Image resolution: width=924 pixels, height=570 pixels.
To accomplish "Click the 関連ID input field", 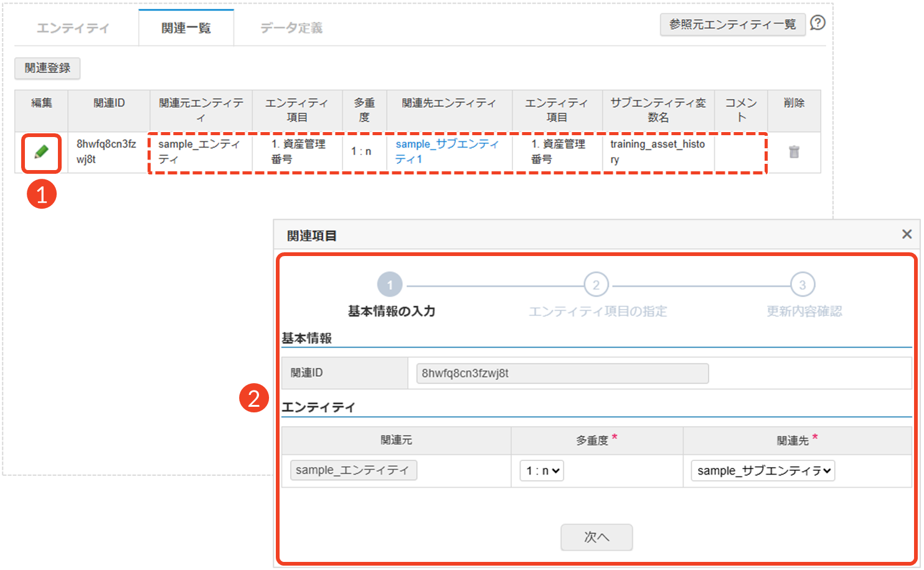I will 562,373.
